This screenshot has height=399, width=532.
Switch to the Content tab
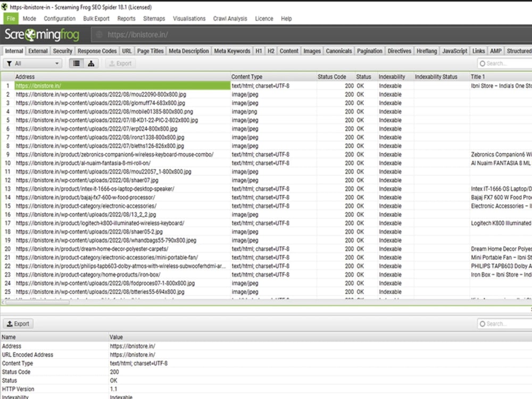(x=289, y=51)
